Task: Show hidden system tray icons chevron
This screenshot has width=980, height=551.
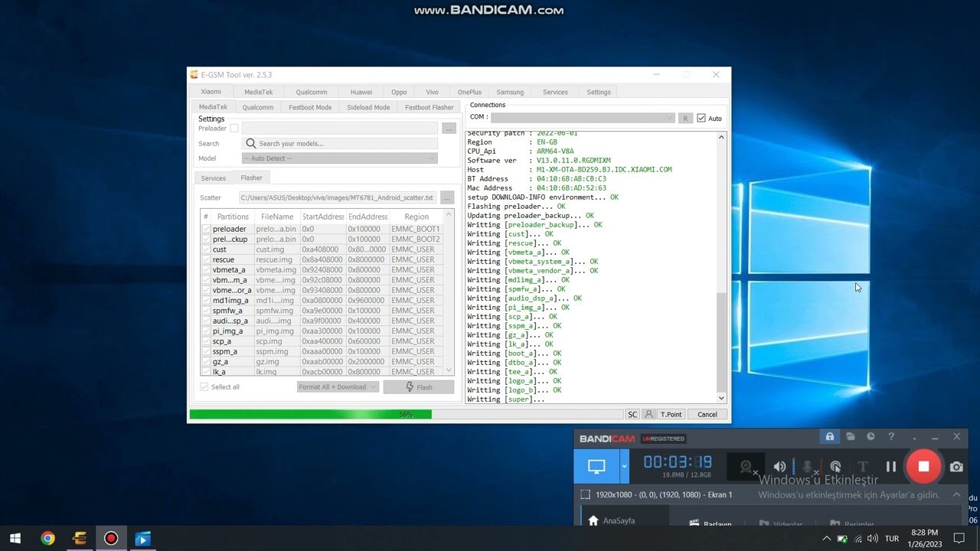Action: 827,539
